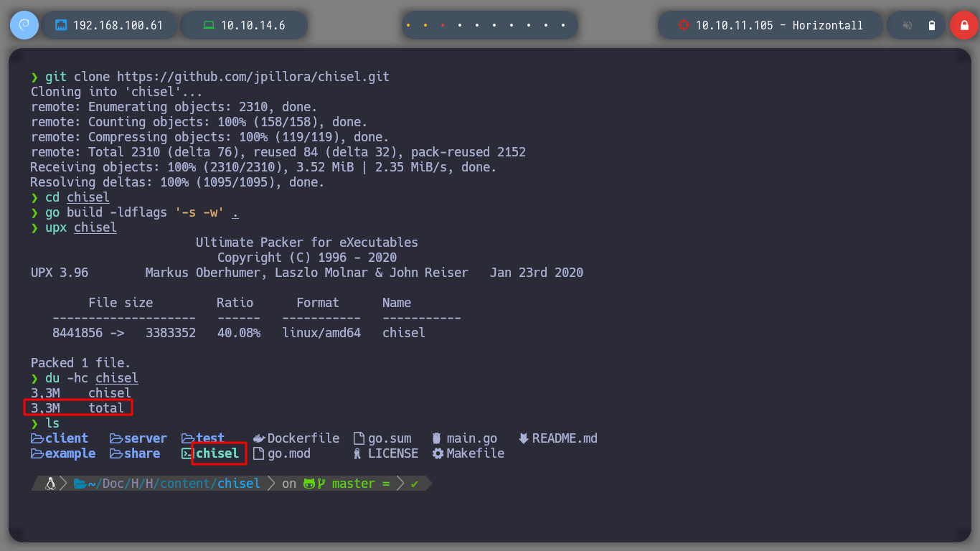Click the Docker whale icon by Dockerfile
The height and width of the screenshot is (551, 980).
click(259, 438)
